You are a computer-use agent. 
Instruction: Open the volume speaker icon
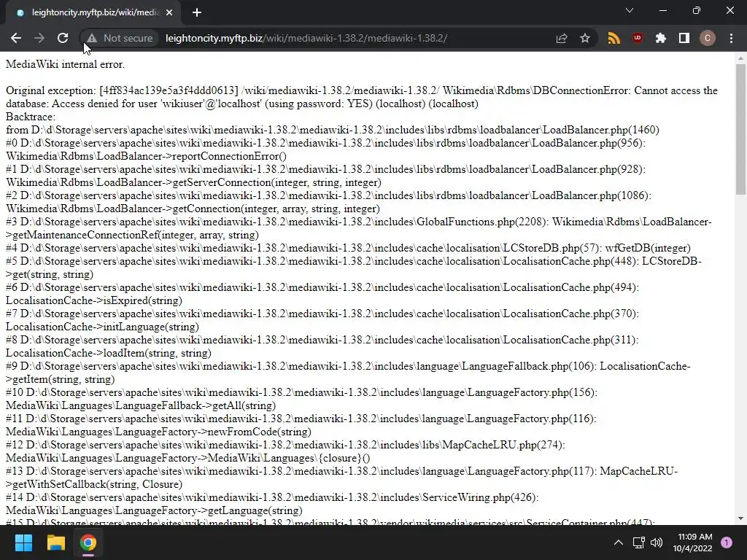pyautogui.click(x=657, y=542)
